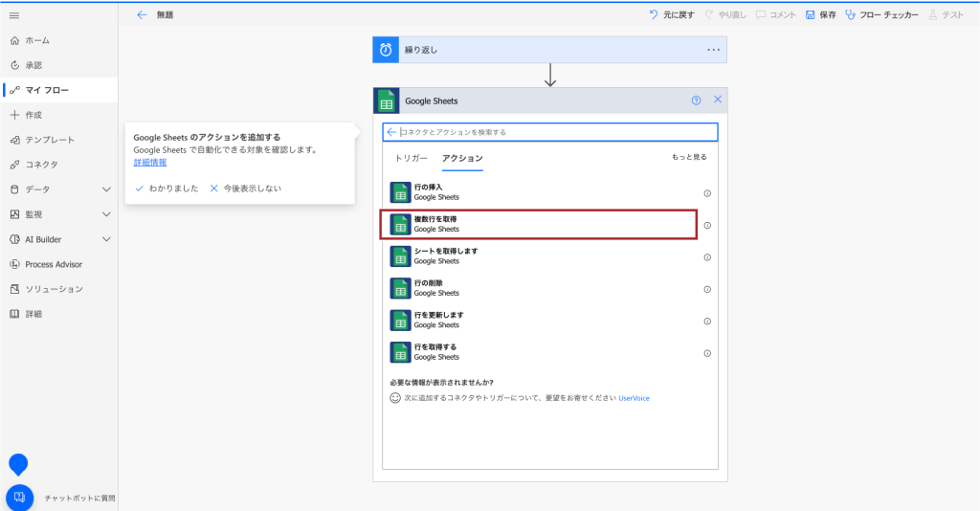
Task: Click info icon for 行を取得する
Action: pos(707,353)
